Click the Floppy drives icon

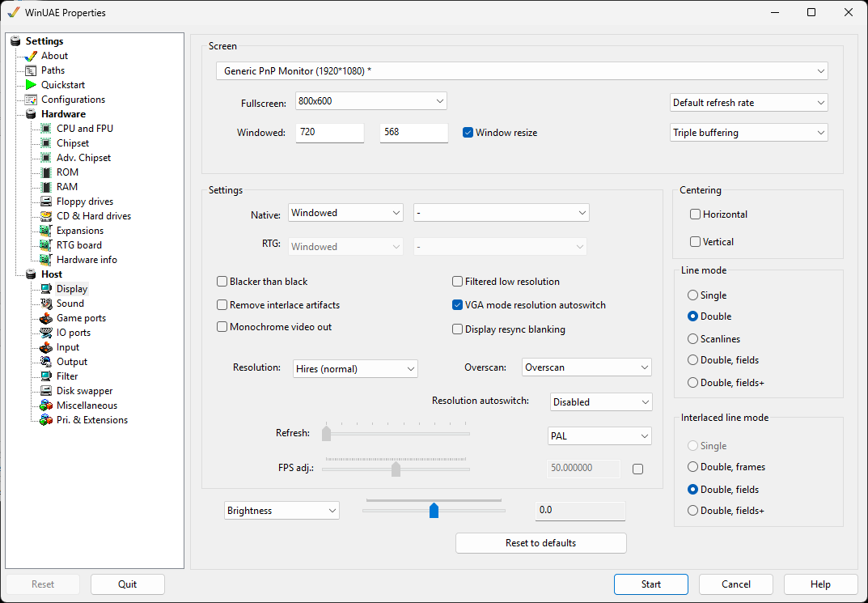46,202
